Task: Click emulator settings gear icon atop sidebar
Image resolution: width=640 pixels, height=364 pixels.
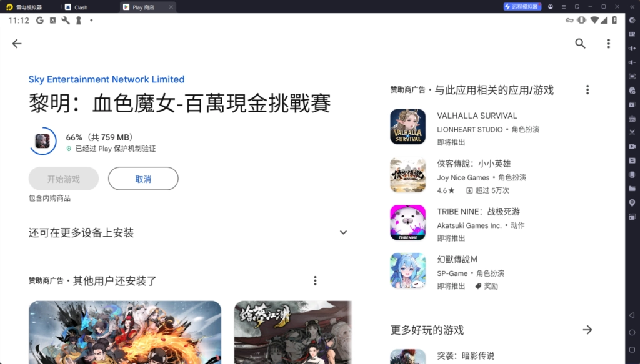Action: [x=632, y=21]
